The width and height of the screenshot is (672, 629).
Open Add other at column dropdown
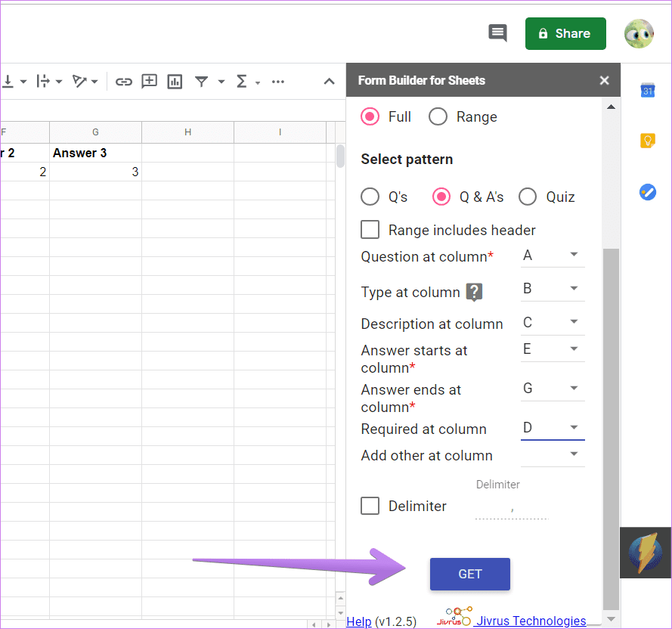[553, 454]
